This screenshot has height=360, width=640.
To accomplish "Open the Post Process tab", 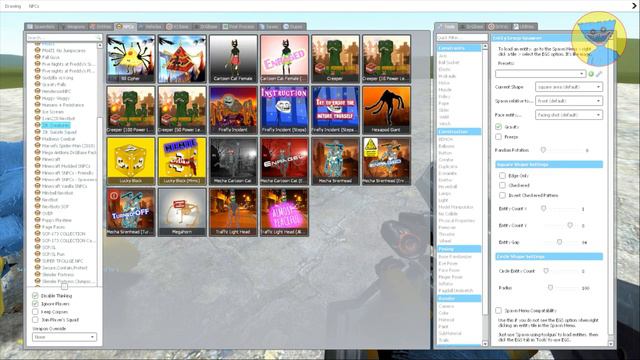I will click(x=239, y=27).
